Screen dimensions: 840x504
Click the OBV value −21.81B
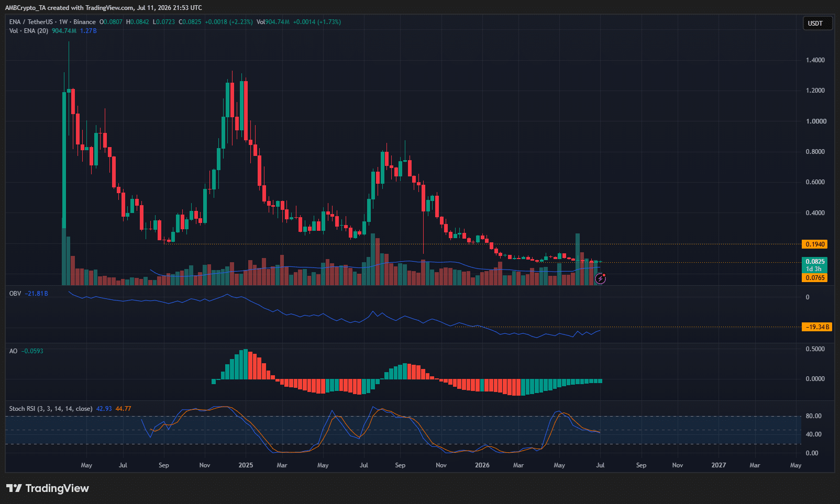(x=37, y=294)
